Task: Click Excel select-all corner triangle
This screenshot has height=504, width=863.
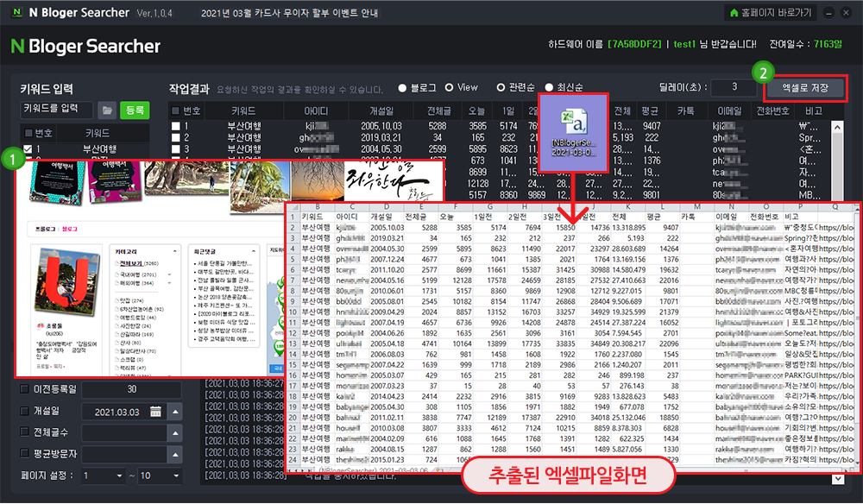Action: [x=293, y=207]
